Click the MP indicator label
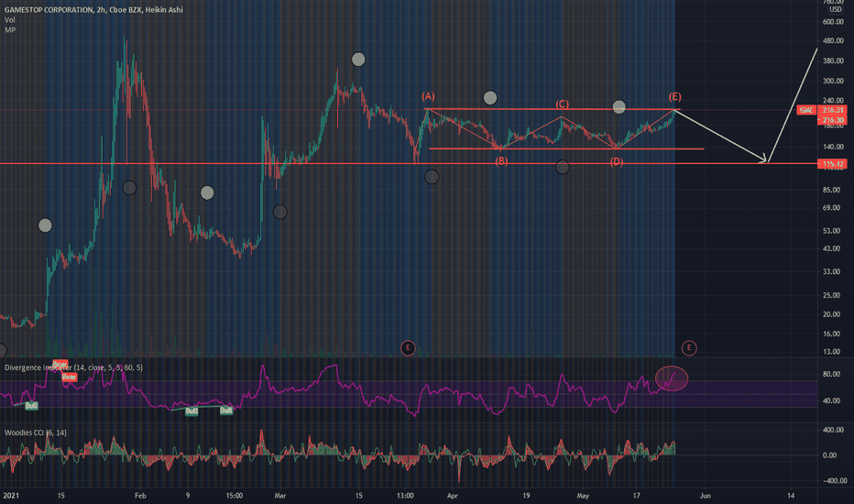Viewport: 854px width, 504px height. [10, 30]
